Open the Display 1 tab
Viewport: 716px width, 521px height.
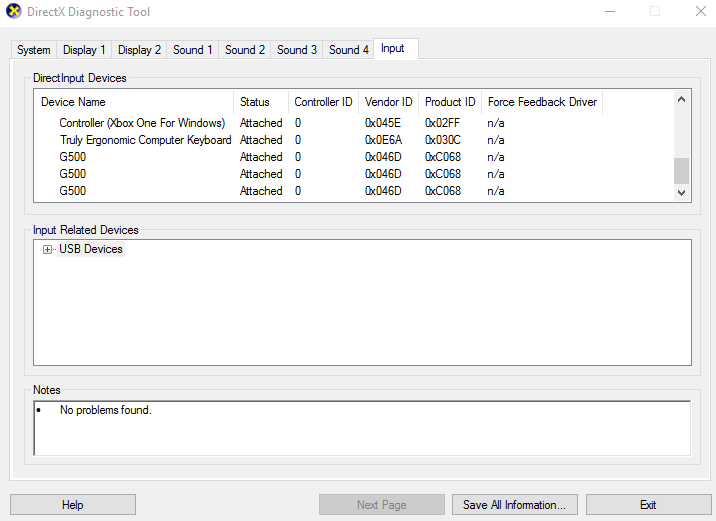(84, 50)
